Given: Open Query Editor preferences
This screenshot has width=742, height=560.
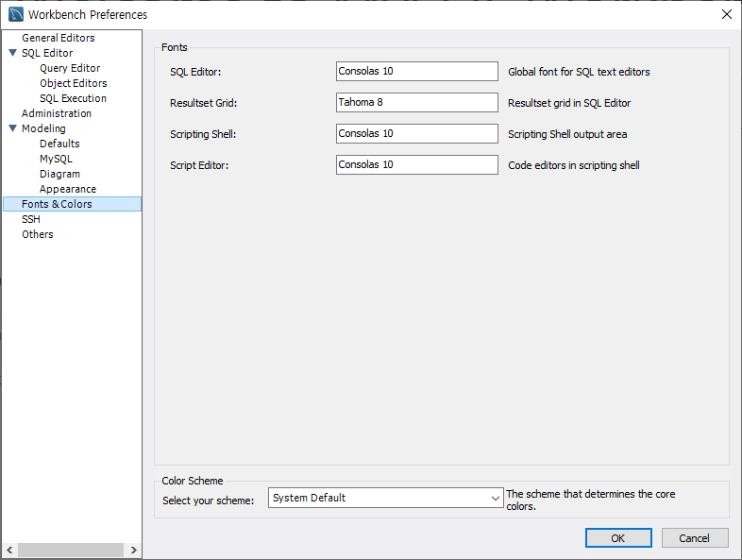Looking at the screenshot, I should 70,68.
